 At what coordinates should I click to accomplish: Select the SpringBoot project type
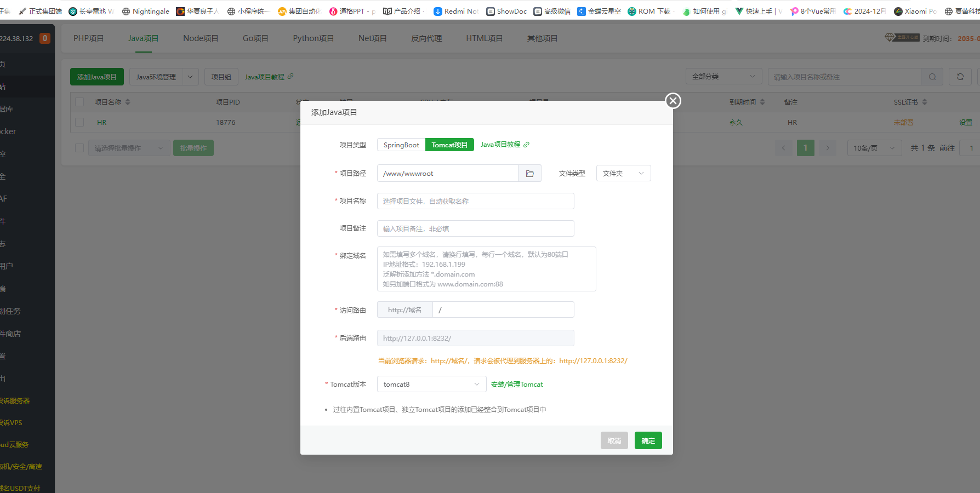[x=401, y=145]
